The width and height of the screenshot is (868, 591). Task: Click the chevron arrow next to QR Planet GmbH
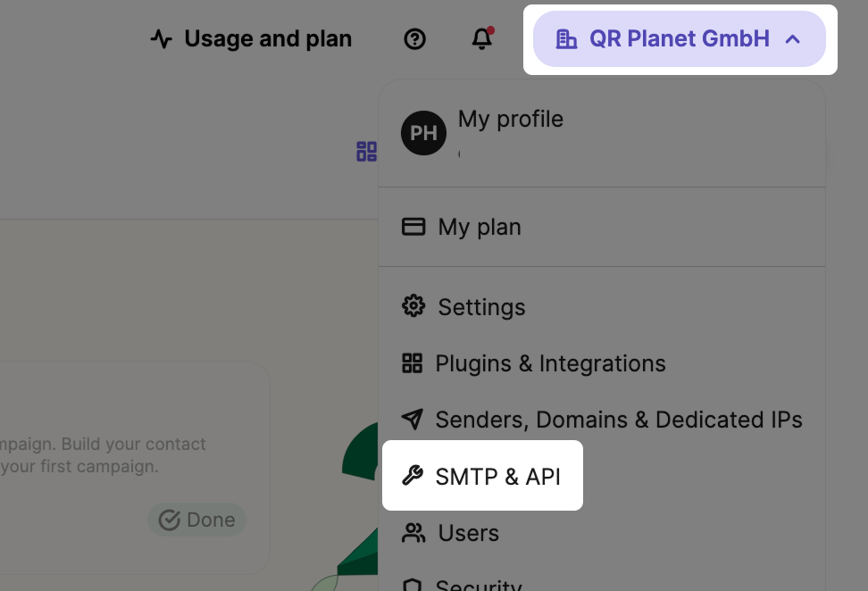tap(792, 39)
